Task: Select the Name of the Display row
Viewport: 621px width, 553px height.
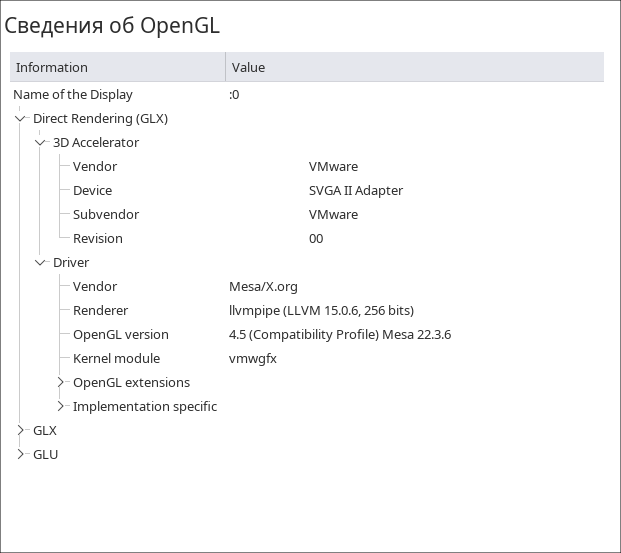Action: point(73,95)
